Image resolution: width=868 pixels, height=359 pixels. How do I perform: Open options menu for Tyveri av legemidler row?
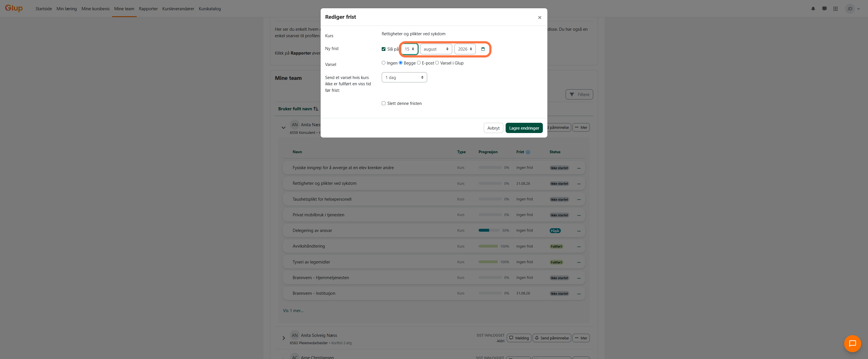(579, 262)
